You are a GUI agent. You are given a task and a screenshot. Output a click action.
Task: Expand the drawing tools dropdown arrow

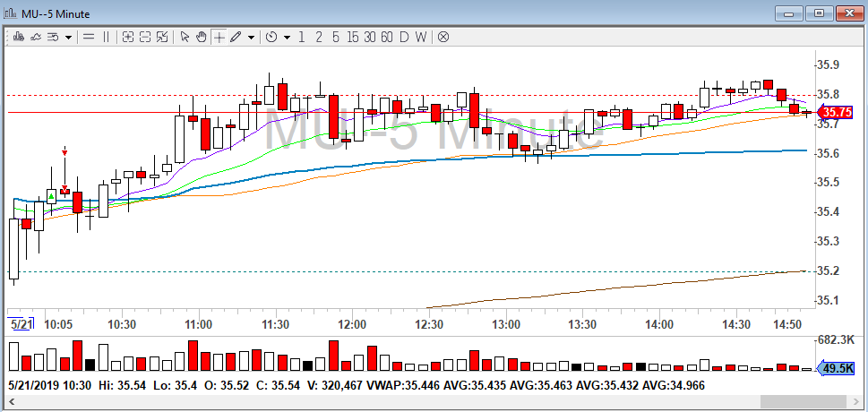coord(252,38)
